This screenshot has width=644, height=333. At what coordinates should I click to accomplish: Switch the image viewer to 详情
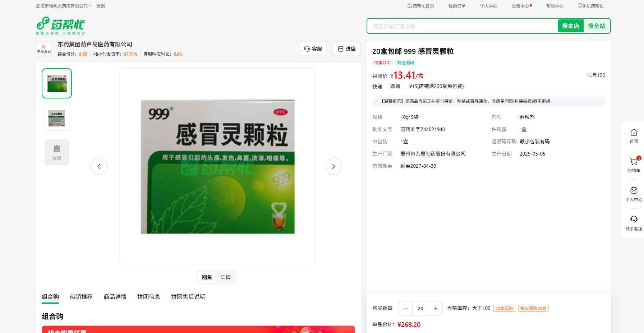pyautogui.click(x=226, y=277)
